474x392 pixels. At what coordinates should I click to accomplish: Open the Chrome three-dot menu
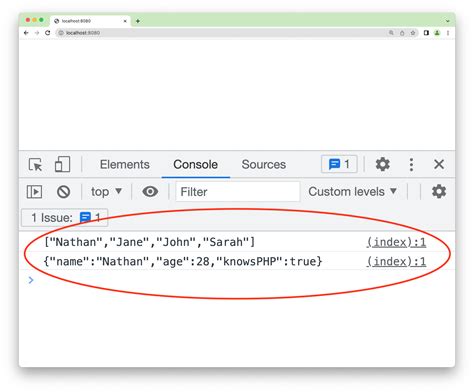pyautogui.click(x=448, y=33)
